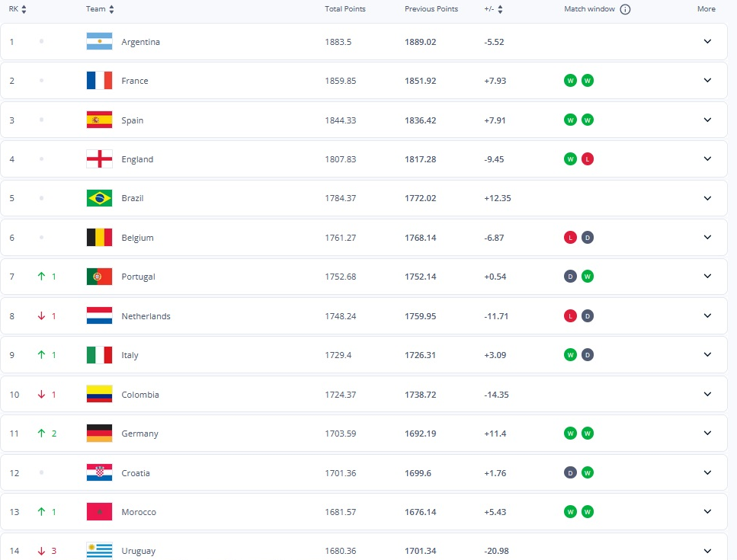The width and height of the screenshot is (737, 560).
Task: Click the green up arrow beside Germany
Action: point(42,434)
